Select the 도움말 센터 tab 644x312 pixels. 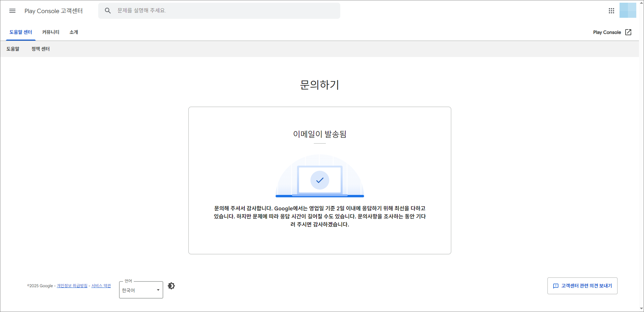pos(21,32)
